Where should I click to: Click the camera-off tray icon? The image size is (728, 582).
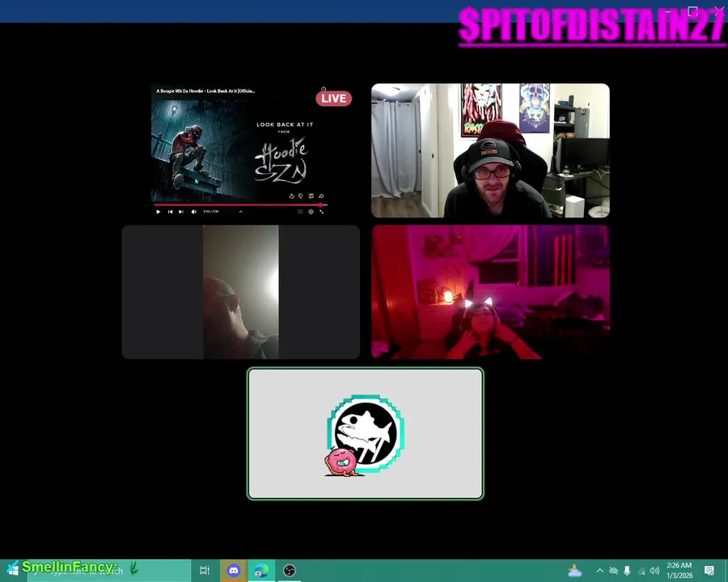tap(613, 571)
